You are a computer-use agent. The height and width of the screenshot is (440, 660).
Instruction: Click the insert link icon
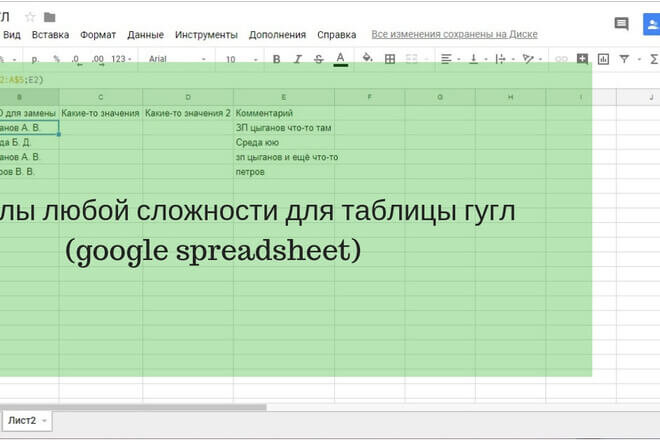pyautogui.click(x=562, y=59)
